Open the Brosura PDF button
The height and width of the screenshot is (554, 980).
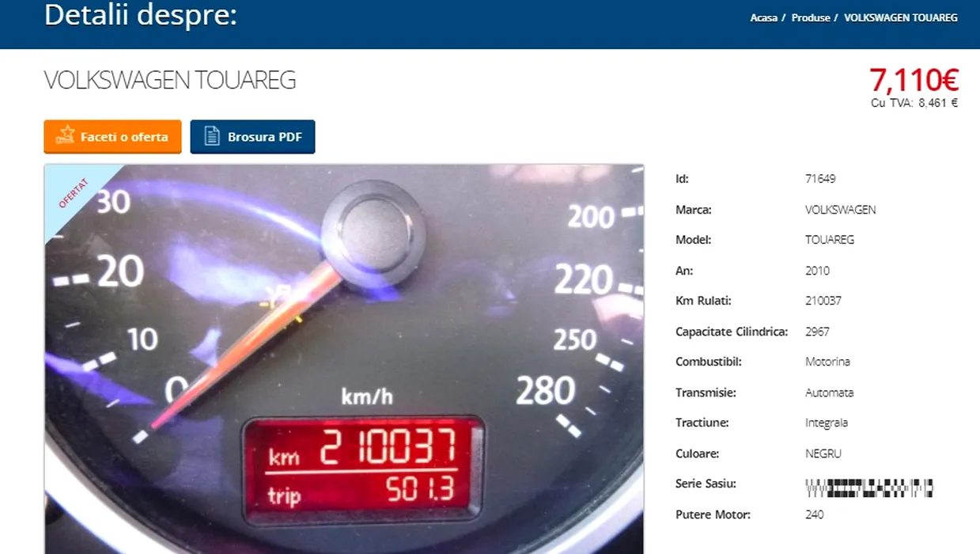point(252,137)
